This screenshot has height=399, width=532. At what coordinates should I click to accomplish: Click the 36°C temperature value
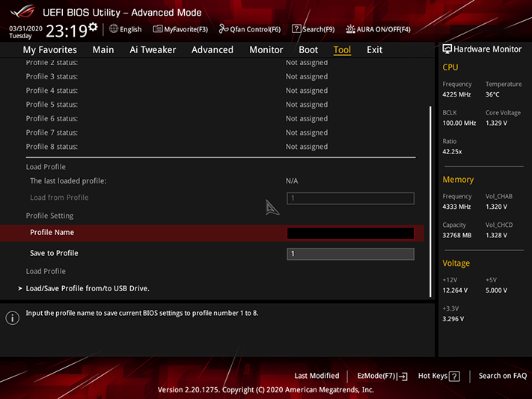pos(492,94)
